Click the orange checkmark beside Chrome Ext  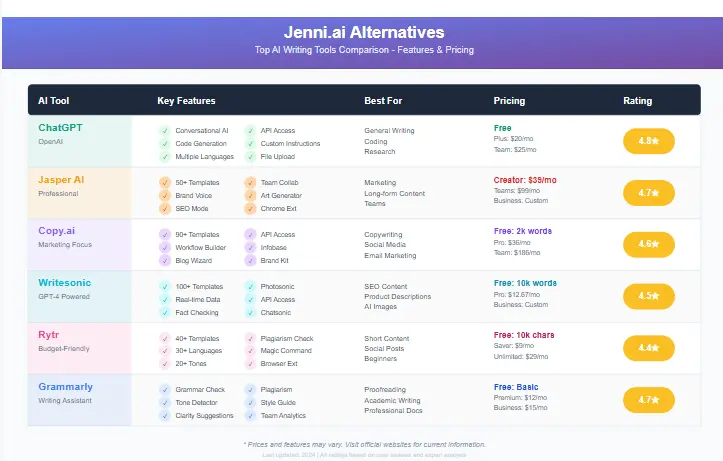250,208
